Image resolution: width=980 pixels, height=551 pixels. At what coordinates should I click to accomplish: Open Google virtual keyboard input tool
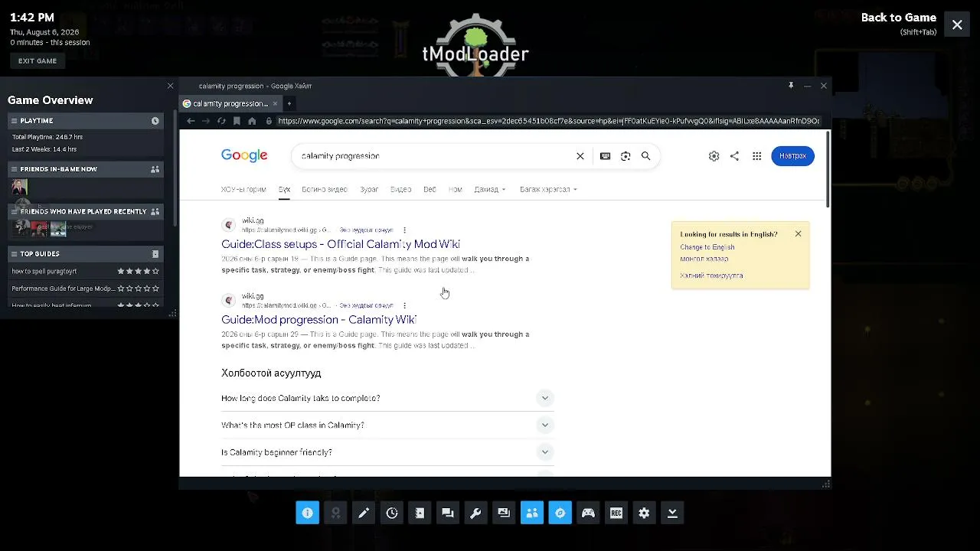pyautogui.click(x=605, y=156)
